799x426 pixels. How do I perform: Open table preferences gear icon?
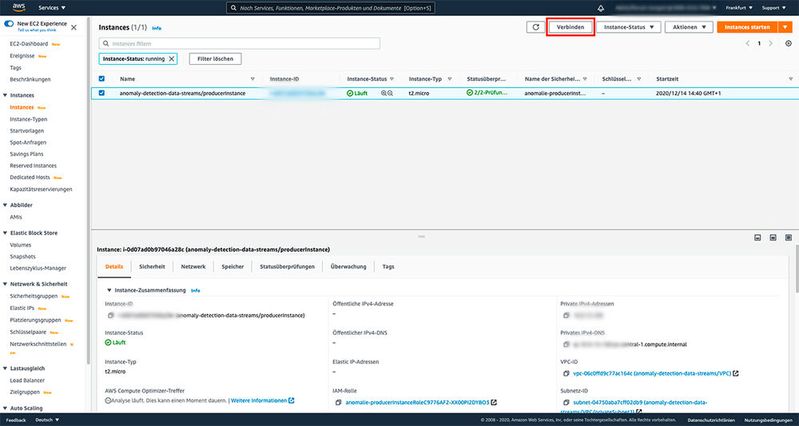pyautogui.click(x=789, y=44)
